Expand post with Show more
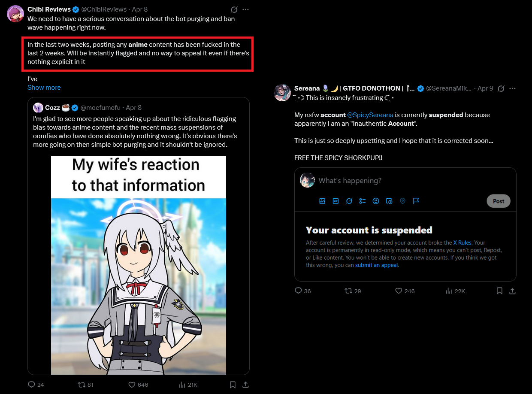Screen dimensions: 532x394 coord(44,88)
